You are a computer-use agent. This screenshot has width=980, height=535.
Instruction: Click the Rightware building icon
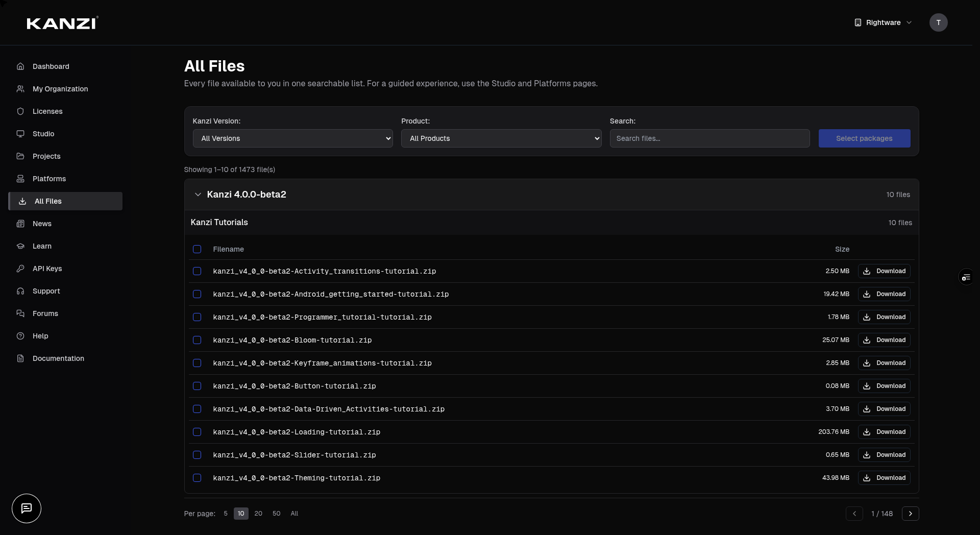(x=858, y=22)
